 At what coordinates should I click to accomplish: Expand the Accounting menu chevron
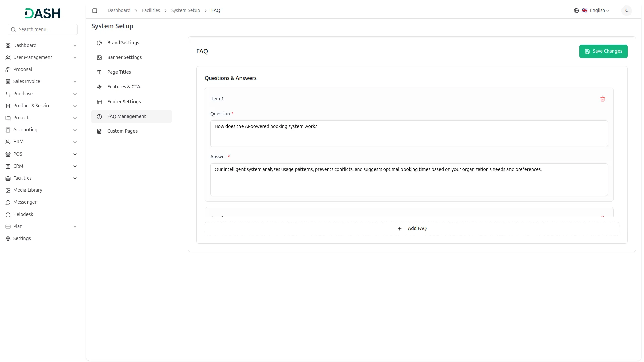pyautogui.click(x=75, y=130)
